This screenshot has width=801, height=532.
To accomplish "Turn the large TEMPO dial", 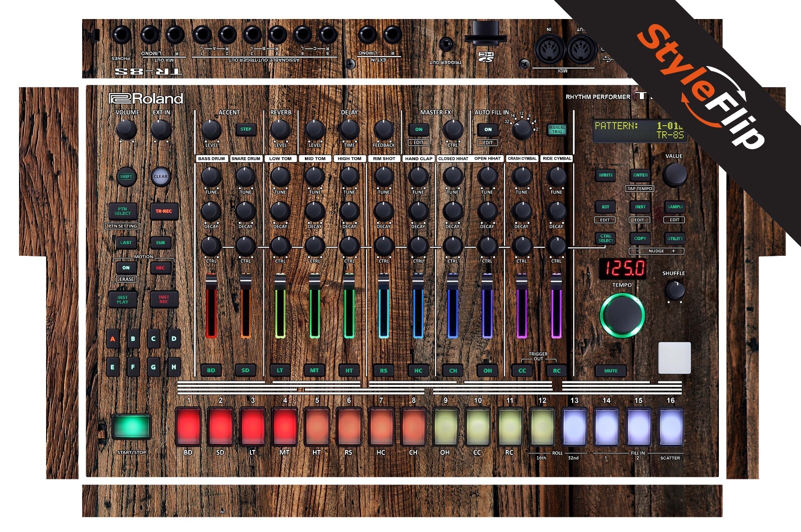I will [622, 315].
